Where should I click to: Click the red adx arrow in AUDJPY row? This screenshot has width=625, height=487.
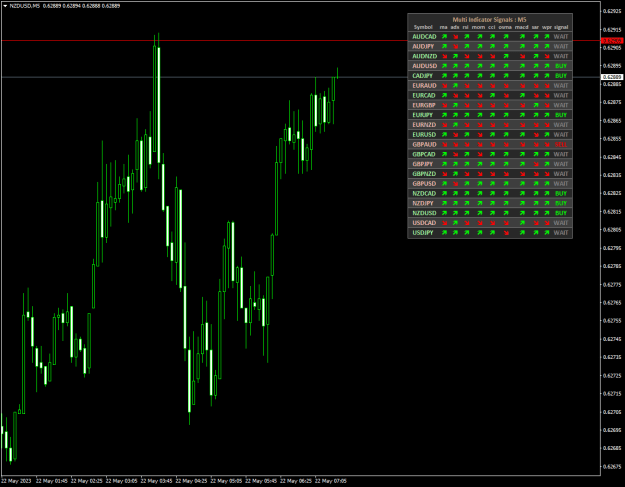pyautogui.click(x=455, y=47)
